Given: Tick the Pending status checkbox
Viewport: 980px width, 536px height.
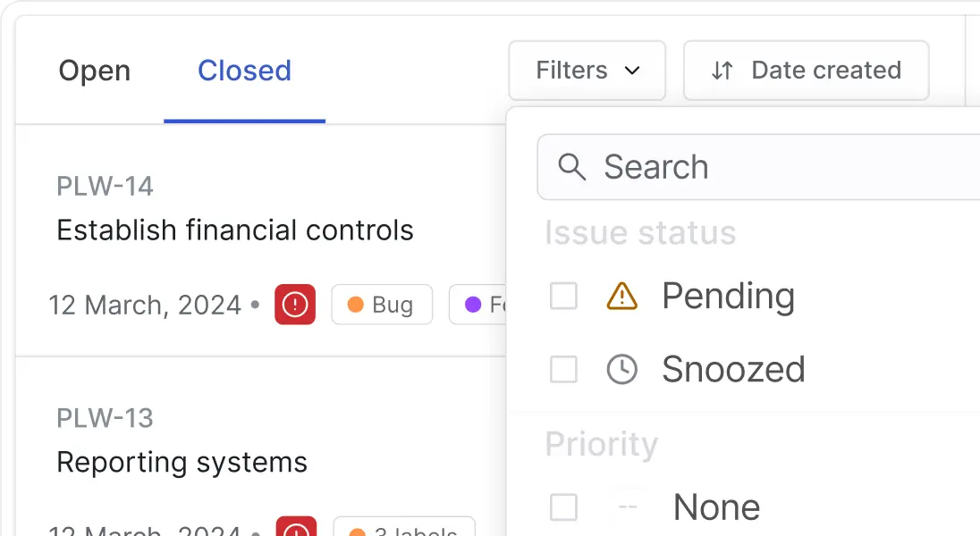Looking at the screenshot, I should (x=563, y=296).
